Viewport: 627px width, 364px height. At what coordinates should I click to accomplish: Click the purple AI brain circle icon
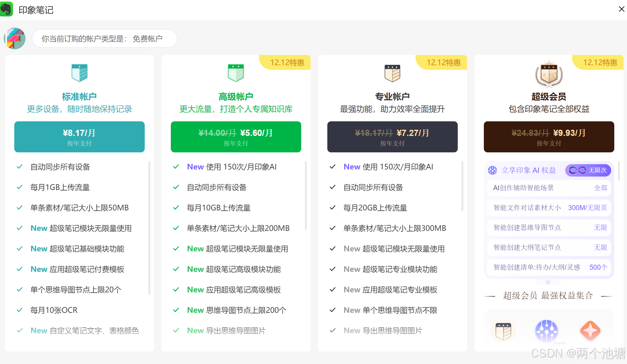(x=546, y=331)
